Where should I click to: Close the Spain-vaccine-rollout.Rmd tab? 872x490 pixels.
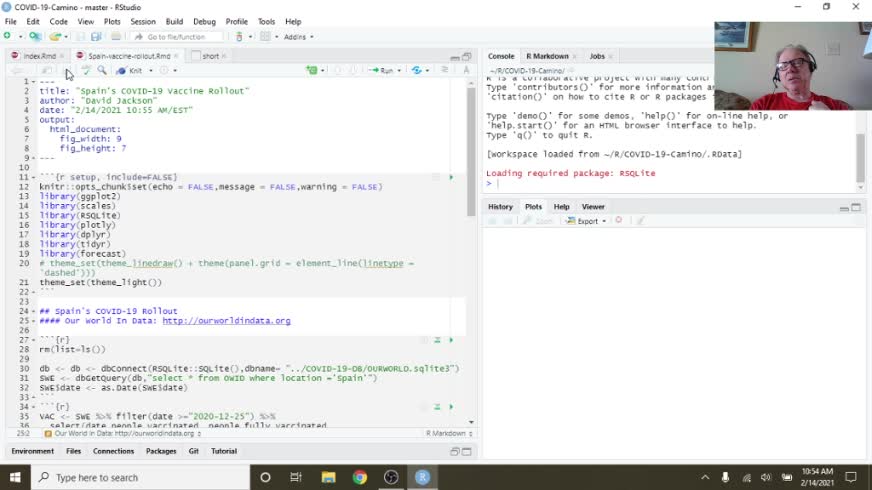(176, 56)
